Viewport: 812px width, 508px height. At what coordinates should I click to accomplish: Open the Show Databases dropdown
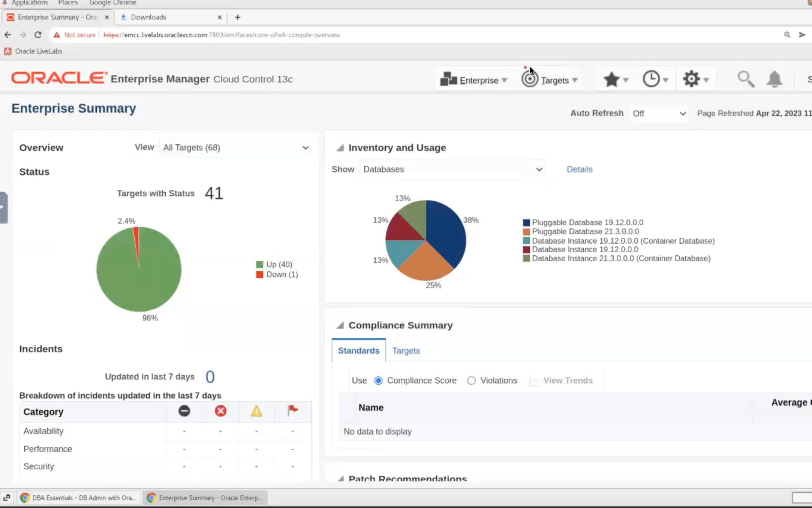(x=452, y=169)
